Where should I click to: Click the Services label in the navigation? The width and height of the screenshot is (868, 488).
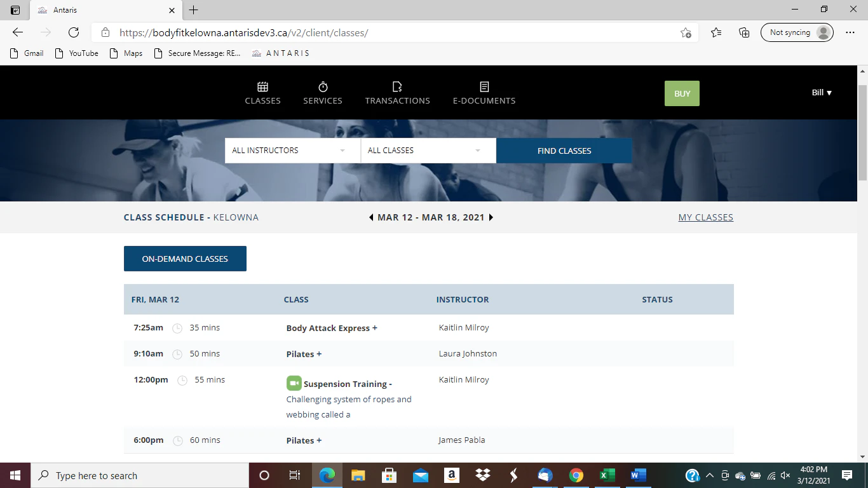pyautogui.click(x=323, y=100)
